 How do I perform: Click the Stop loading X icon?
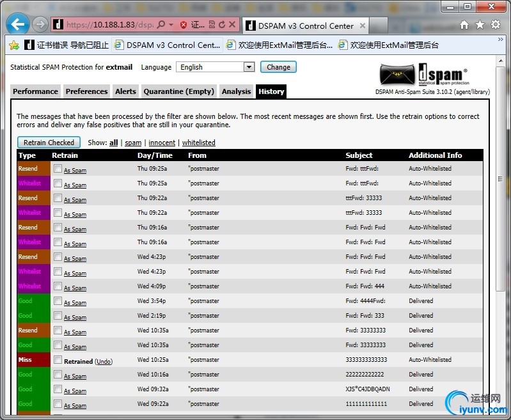232,24
